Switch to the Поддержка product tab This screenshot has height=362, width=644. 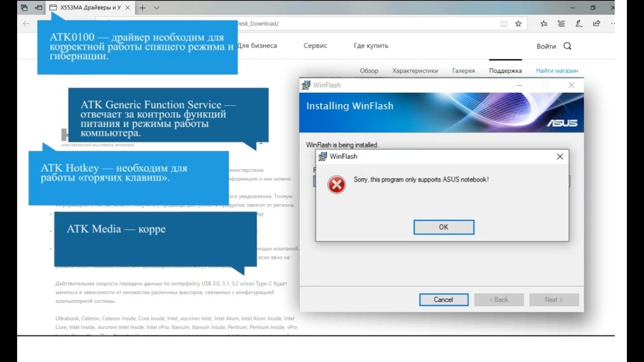[x=505, y=71]
